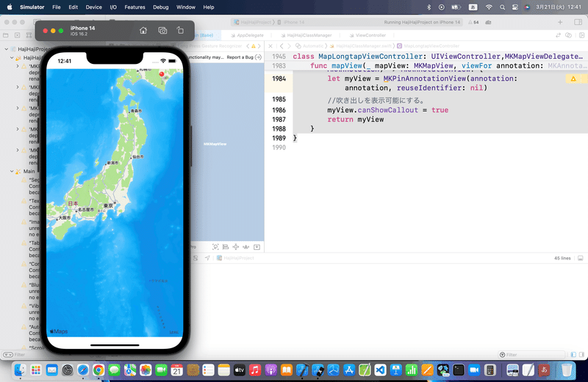Go back in editor jump bar history
Viewport: 588px width, 382px height.
pyautogui.click(x=282, y=46)
